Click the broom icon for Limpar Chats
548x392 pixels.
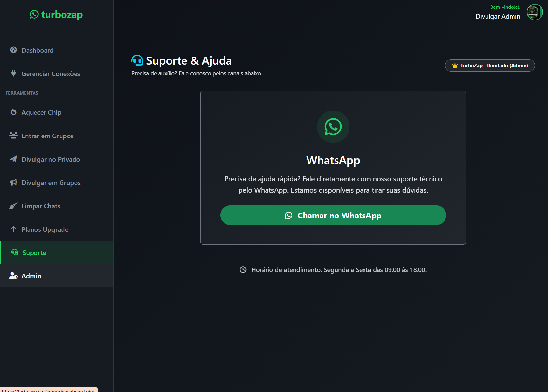pos(13,206)
